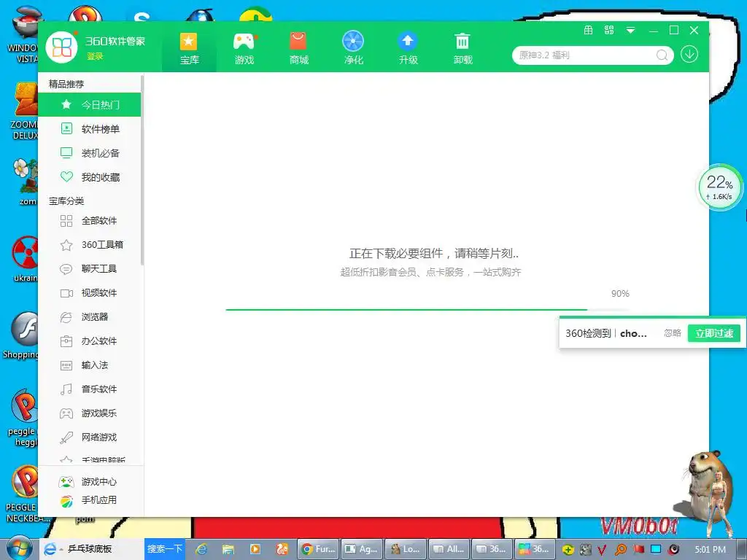Open the 升级 upgrade tab

pos(409,48)
